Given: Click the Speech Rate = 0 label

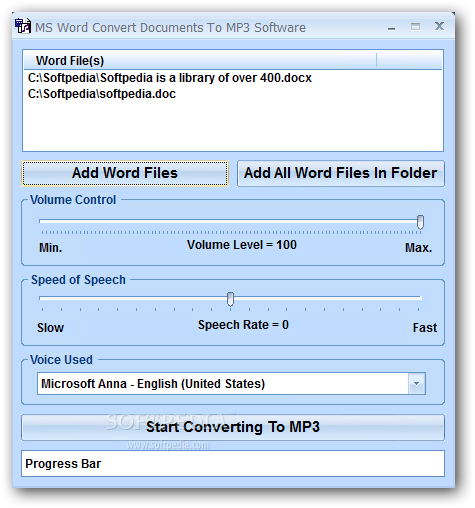Looking at the screenshot, I should [243, 325].
